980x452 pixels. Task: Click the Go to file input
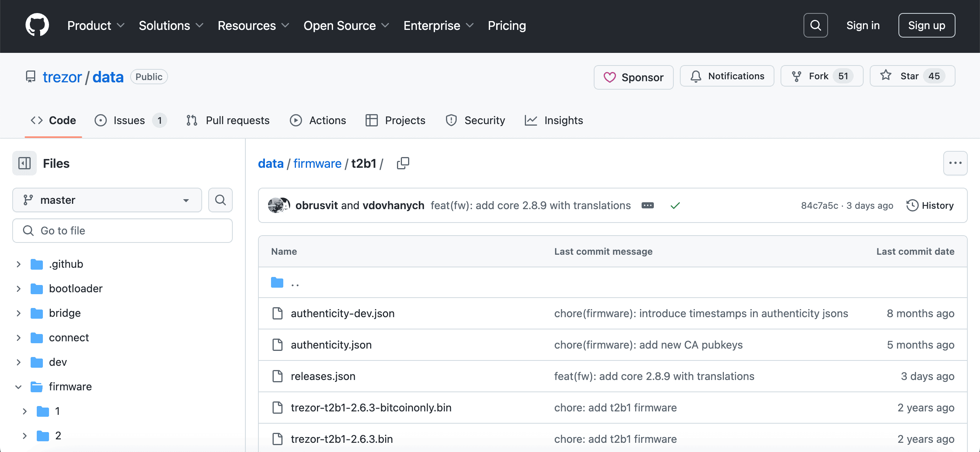[122, 231]
